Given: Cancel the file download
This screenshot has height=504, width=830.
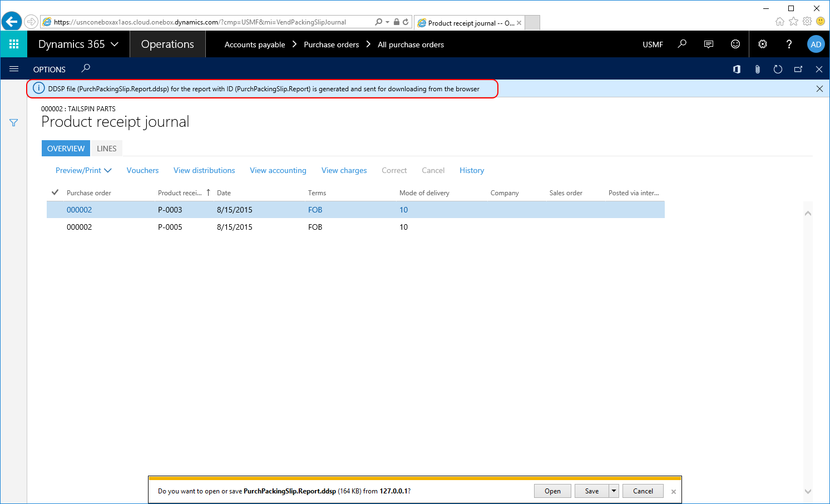Looking at the screenshot, I should [x=643, y=491].
